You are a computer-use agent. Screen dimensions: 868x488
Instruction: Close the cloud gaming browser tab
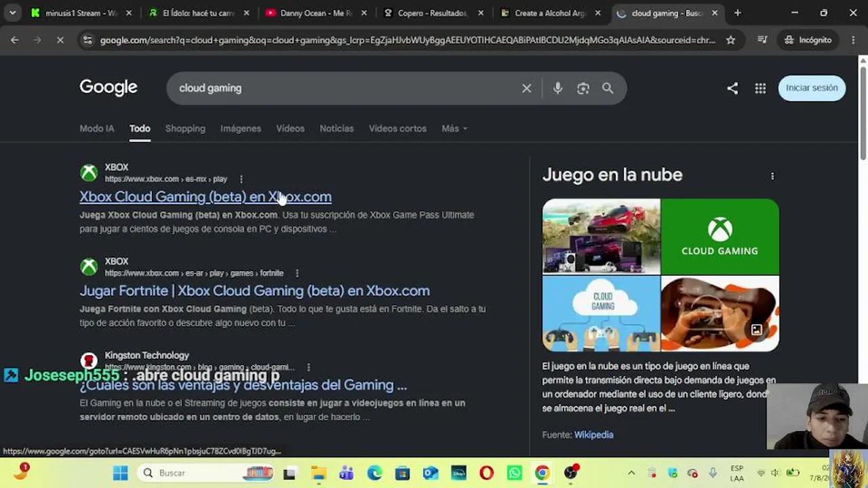715,13
